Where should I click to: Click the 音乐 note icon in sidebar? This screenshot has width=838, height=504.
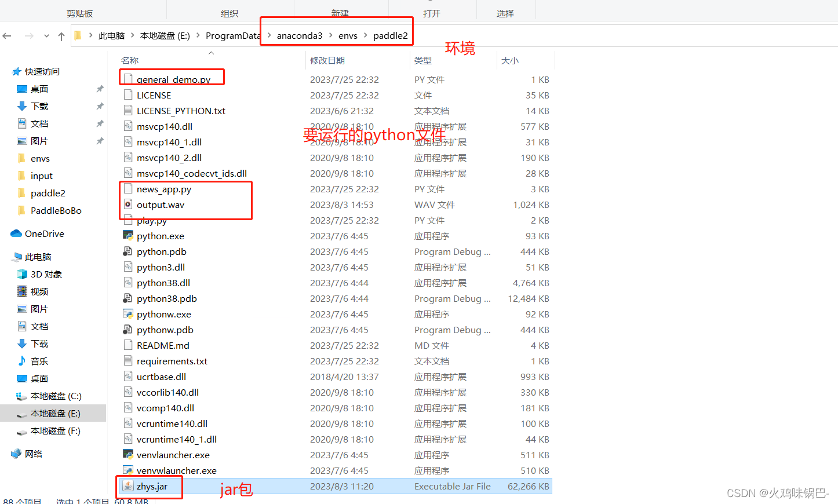coord(22,361)
